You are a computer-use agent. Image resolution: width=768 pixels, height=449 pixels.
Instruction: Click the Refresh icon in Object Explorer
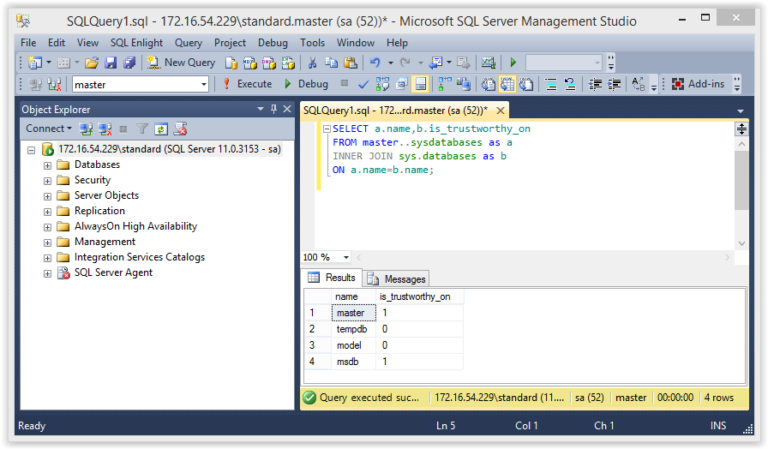[x=161, y=129]
